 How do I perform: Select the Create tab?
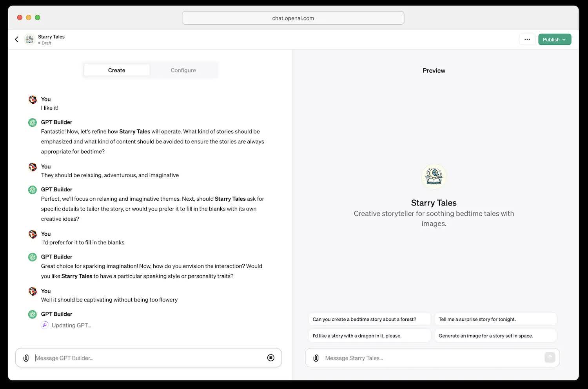[116, 70]
